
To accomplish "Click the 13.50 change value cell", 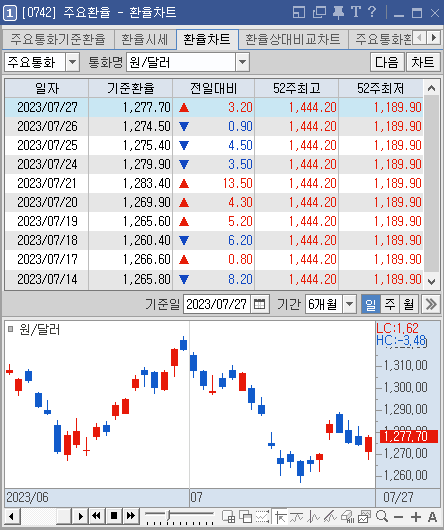I will [x=214, y=184].
